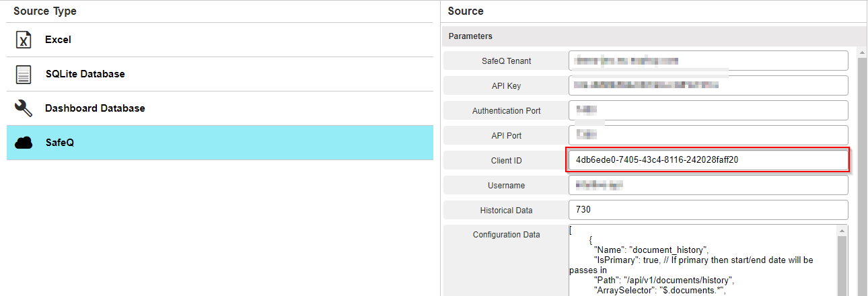The image size is (868, 296).
Task: Click the SafeQ Tenant label
Action: [506, 61]
